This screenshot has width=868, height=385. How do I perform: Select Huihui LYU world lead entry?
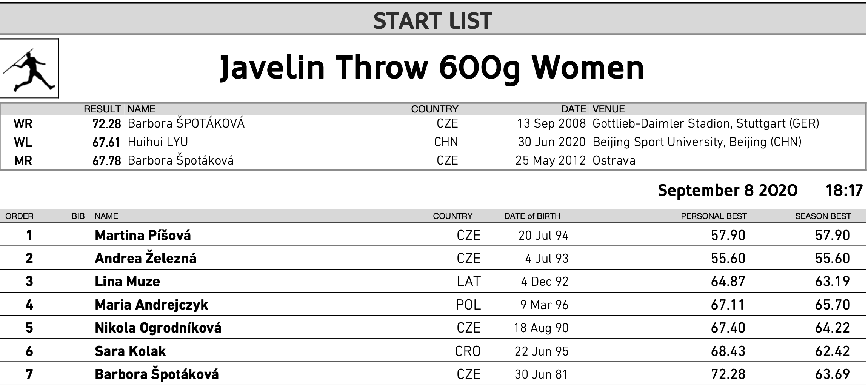[x=158, y=142]
